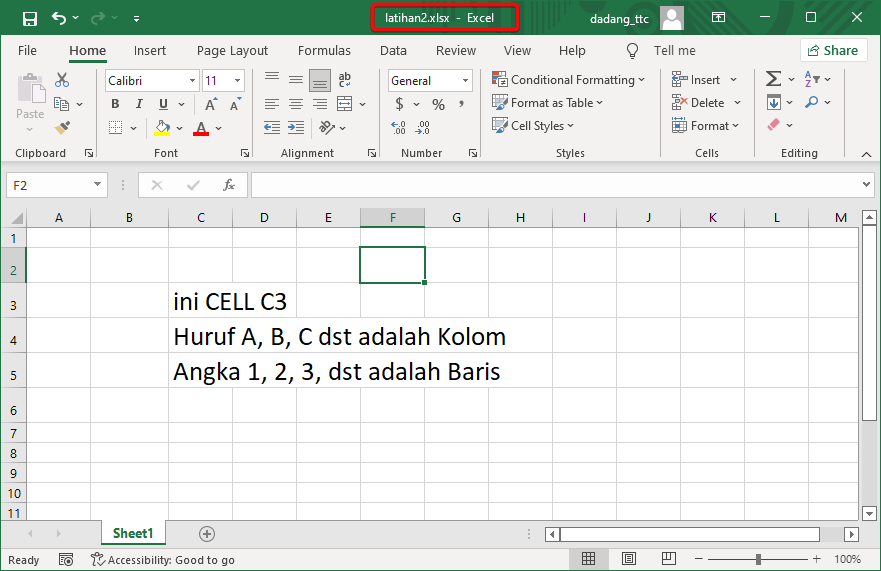Open the Name Box dropdown arrow

[x=97, y=185]
